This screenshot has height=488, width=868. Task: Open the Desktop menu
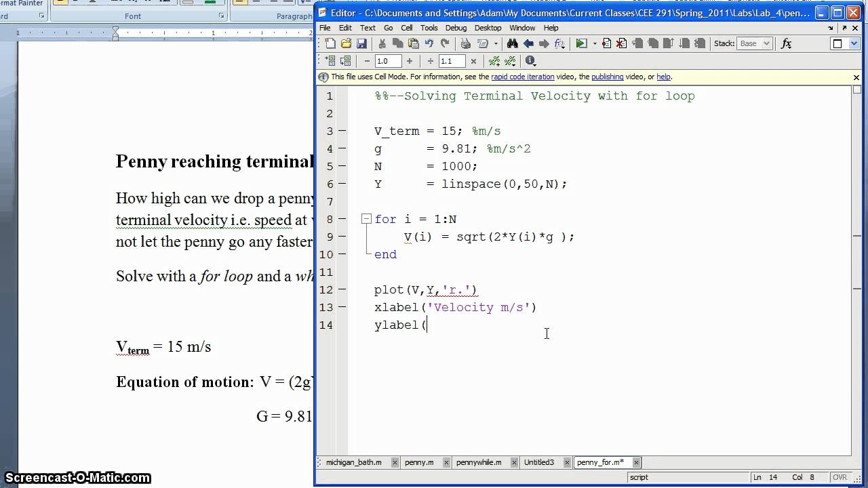[488, 28]
